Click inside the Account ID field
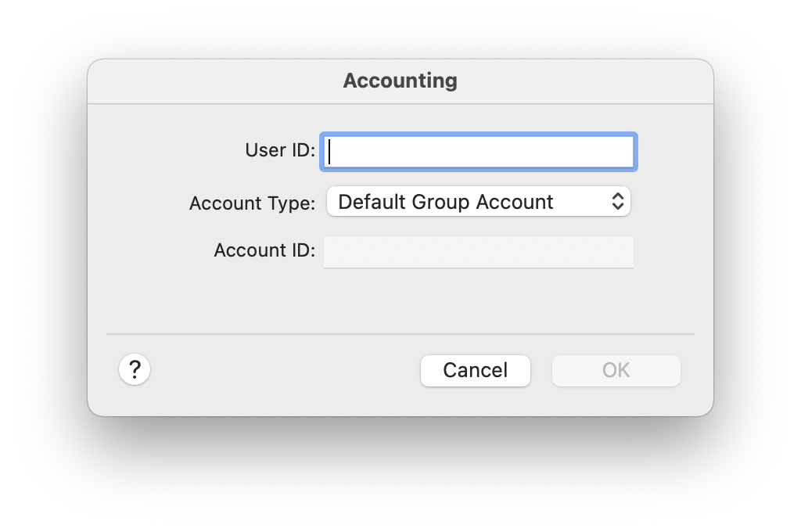Viewport: 801px width, 532px height. click(478, 251)
